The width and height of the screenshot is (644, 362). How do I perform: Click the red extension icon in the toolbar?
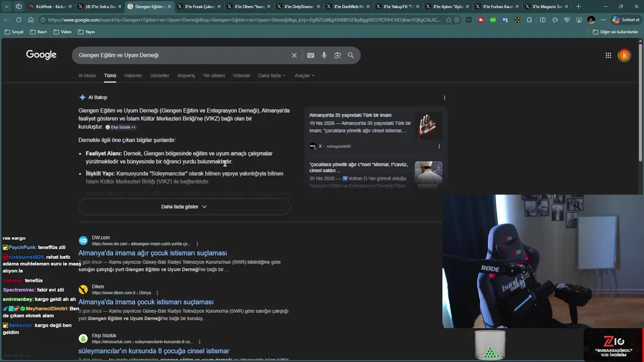[x=481, y=20]
